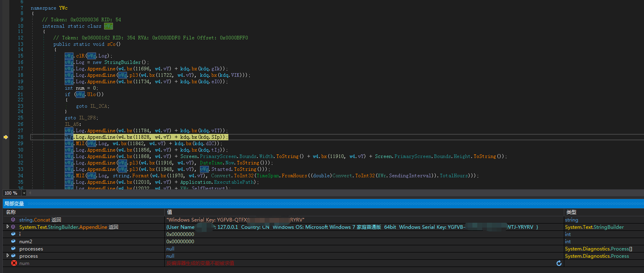Expand the process local variable
This screenshot has width=644, height=273.
tap(8, 256)
